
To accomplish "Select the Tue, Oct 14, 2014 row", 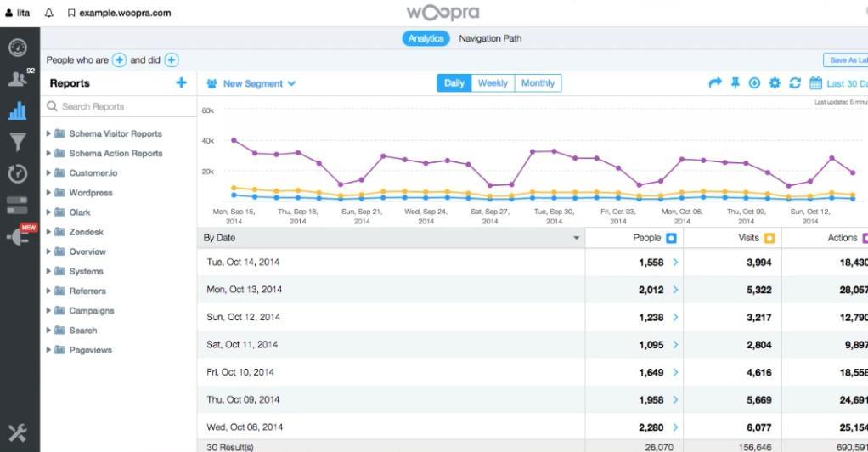I will tap(533, 262).
